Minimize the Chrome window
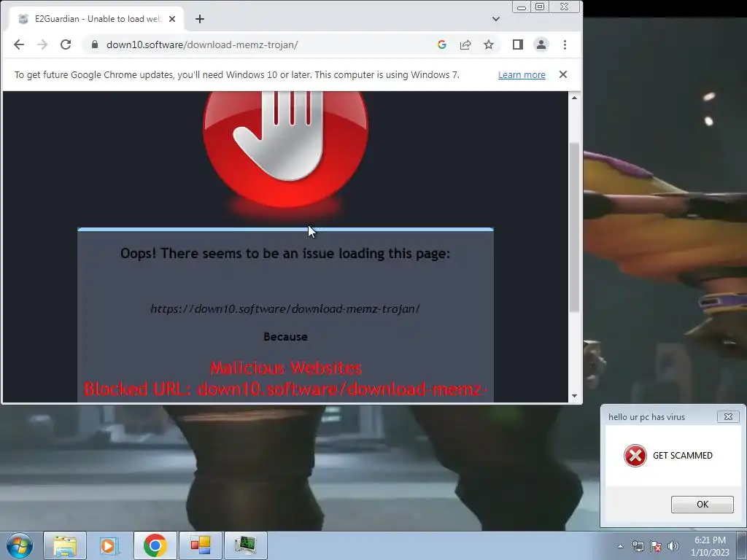Screen dimensions: 747x560 [522, 7]
